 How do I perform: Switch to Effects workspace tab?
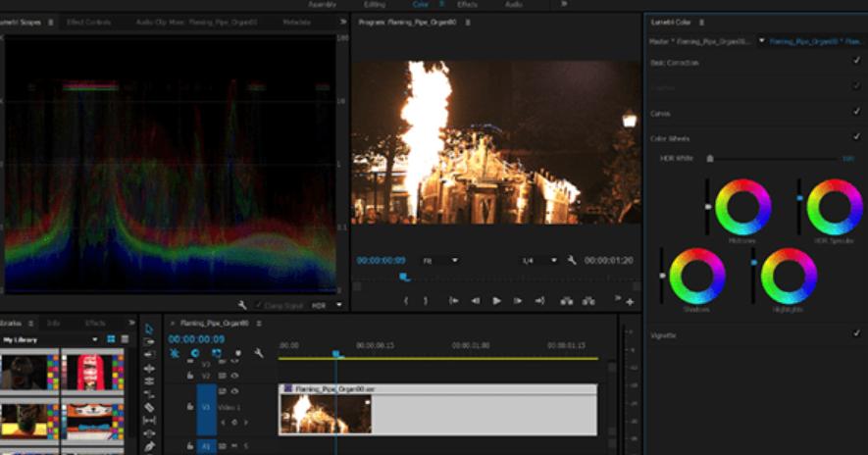(467, 5)
